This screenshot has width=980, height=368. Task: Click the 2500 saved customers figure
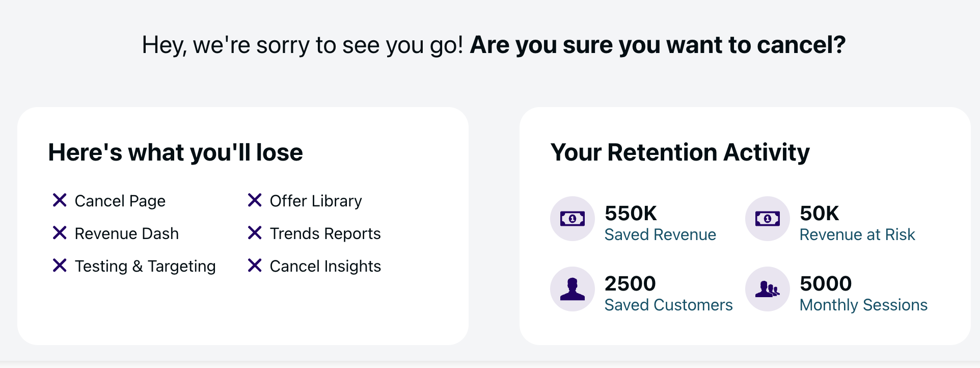point(630,283)
